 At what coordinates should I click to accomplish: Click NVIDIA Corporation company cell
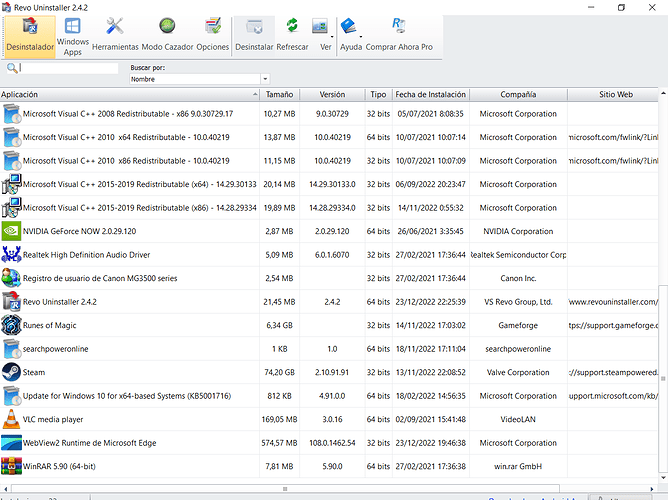518,231
